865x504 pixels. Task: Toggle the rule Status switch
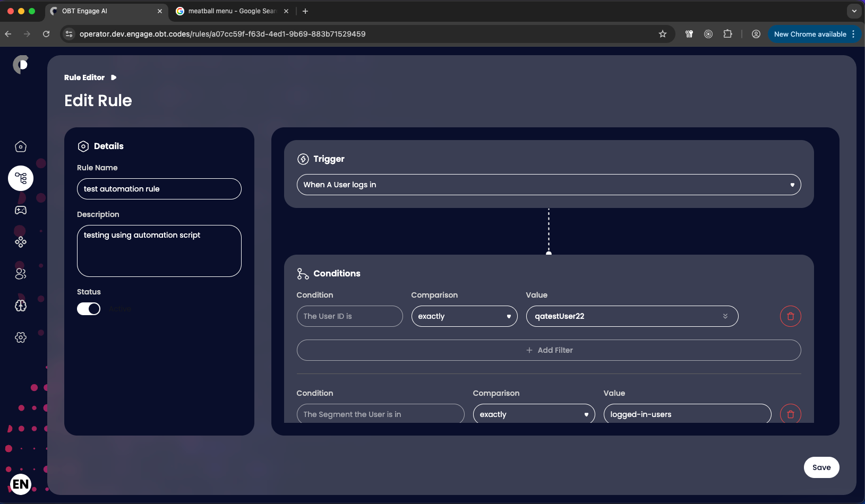(x=89, y=309)
